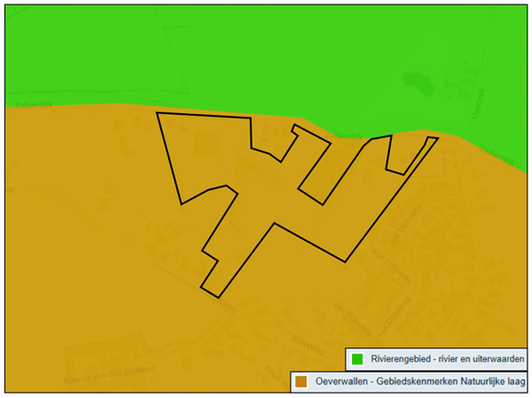Click the large triangular western part of the outline
This screenshot has height=398, width=532.
200,153
